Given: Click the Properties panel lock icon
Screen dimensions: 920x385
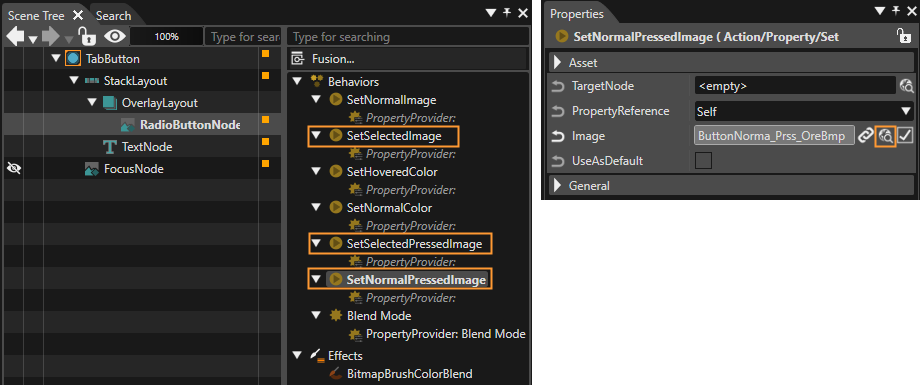Looking at the screenshot, I should pyautogui.click(x=904, y=36).
